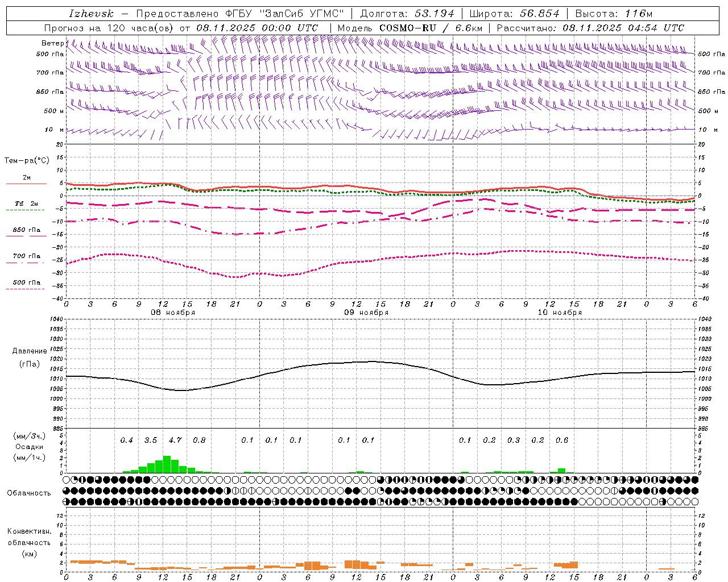Click the 'Долгота: 53.194' longitude value
This screenshot has height=582, width=728.
point(407,14)
